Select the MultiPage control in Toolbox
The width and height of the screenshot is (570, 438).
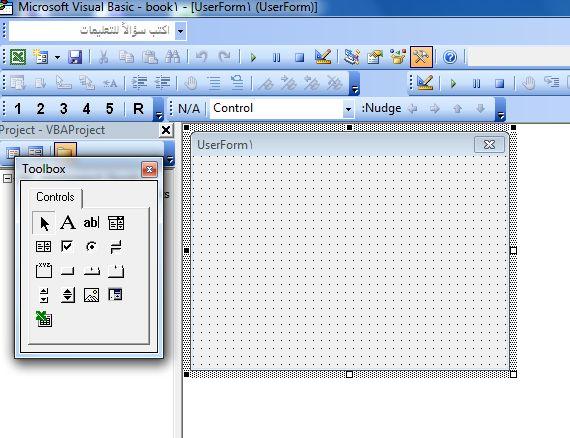tap(116, 271)
